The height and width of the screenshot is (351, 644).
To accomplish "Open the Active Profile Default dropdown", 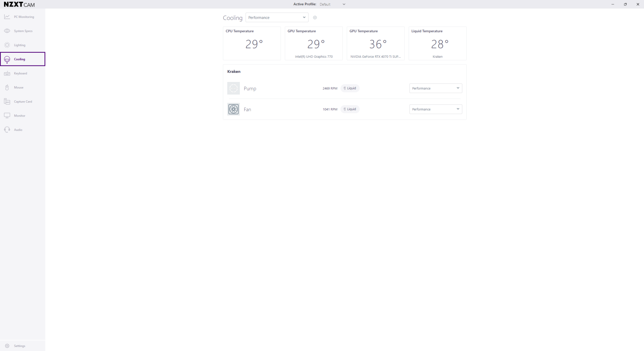I will coord(332,4).
